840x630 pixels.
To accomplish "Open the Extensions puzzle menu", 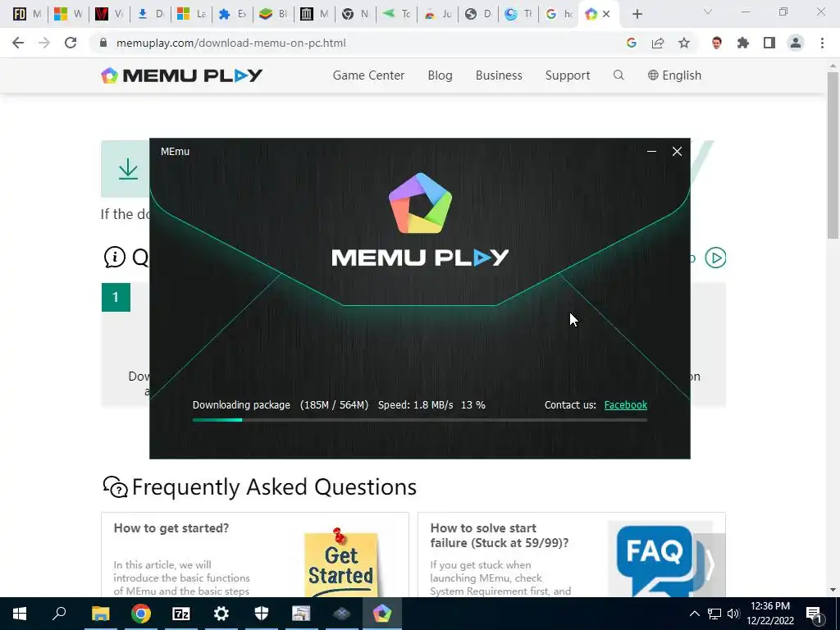I will [x=743, y=43].
